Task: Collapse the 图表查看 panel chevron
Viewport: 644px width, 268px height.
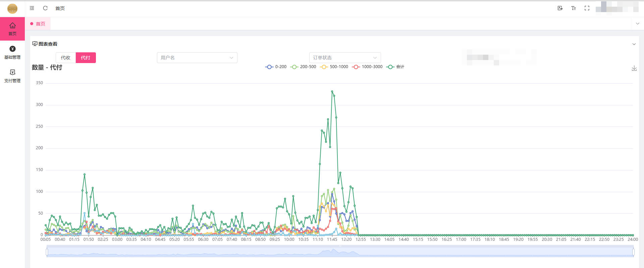Action: click(634, 44)
